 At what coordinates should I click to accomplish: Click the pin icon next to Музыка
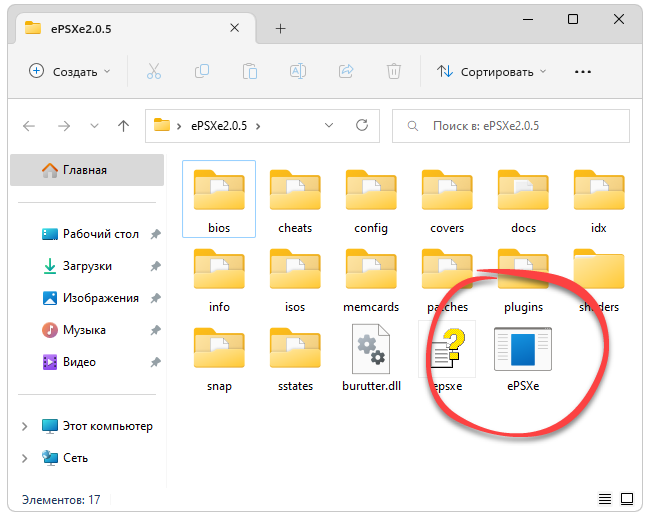click(x=155, y=330)
